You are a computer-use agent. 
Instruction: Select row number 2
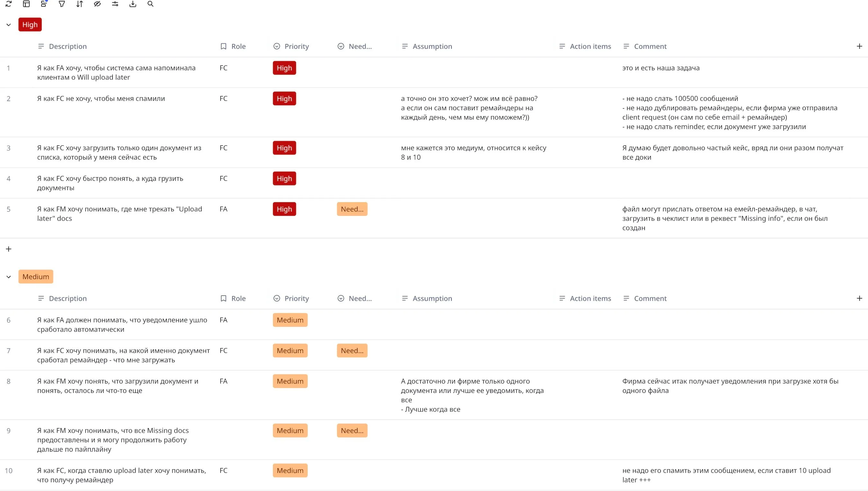point(9,98)
